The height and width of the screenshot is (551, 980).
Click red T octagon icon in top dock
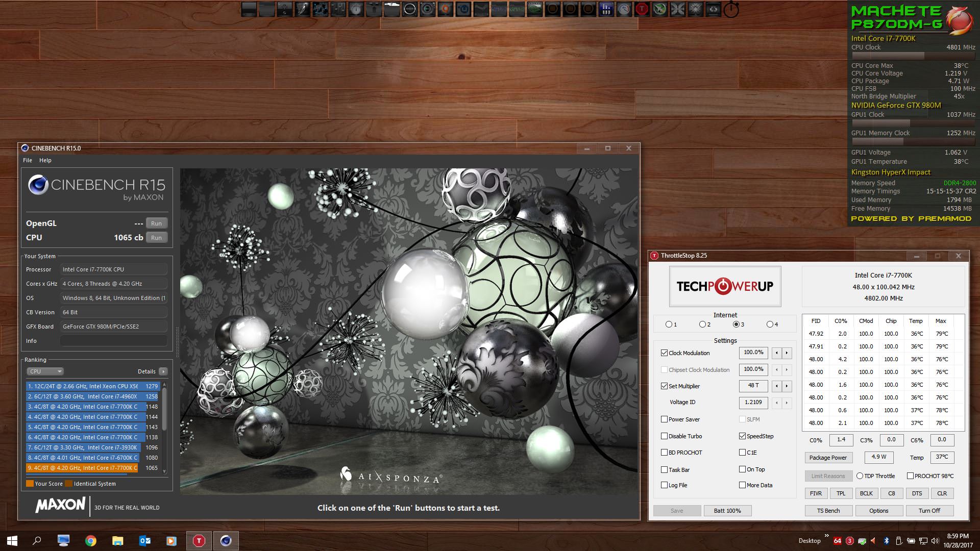(642, 9)
